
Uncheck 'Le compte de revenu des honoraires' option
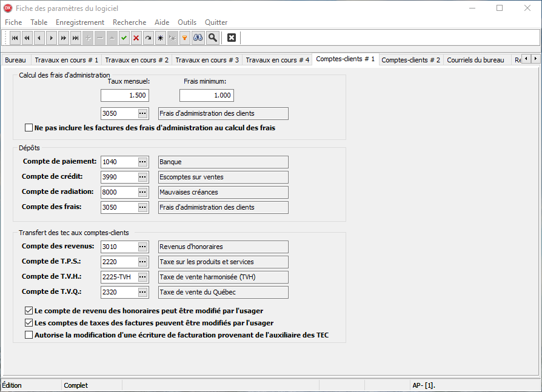pyautogui.click(x=28, y=311)
